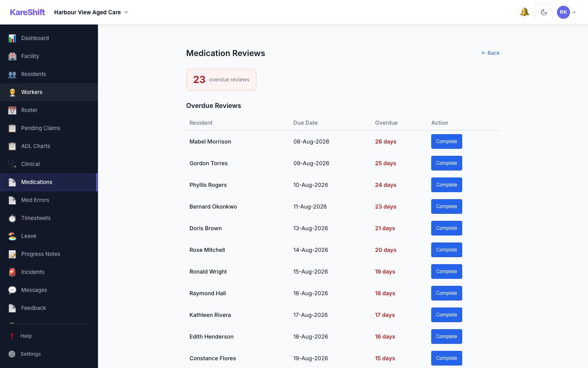The width and height of the screenshot is (588, 368).
Task: Open the Residents menu item
Action: [x=49, y=74]
